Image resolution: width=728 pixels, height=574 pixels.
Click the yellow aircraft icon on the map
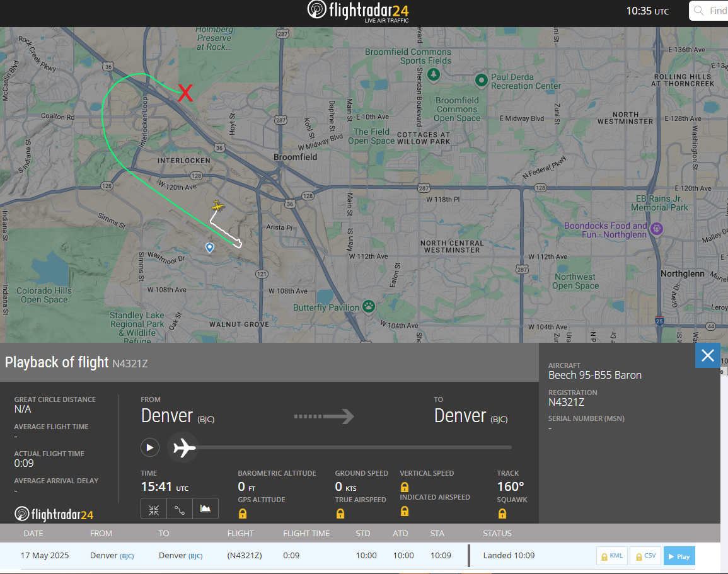tap(217, 205)
